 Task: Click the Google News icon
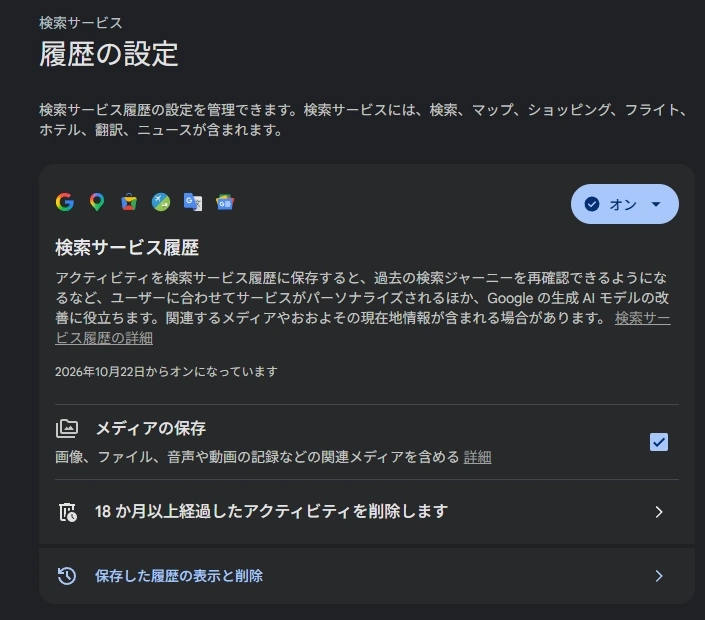(225, 202)
